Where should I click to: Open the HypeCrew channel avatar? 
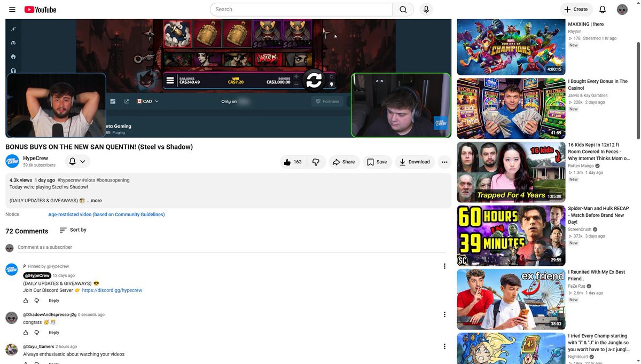click(x=12, y=161)
